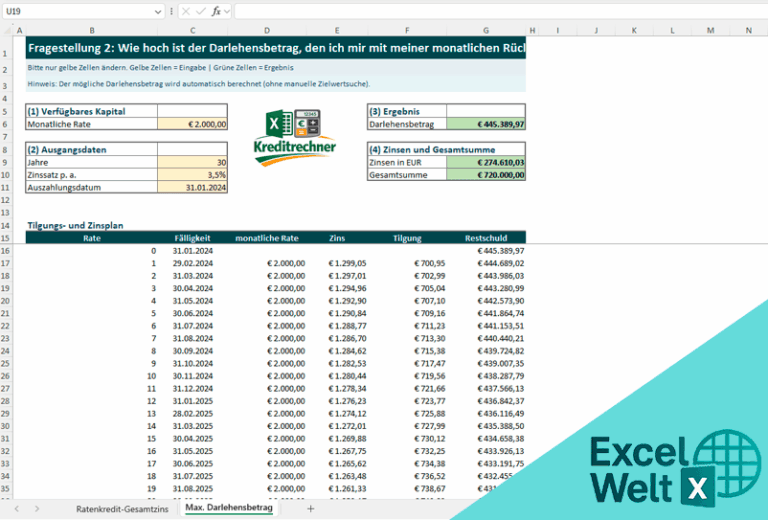Viewport: 768px width, 520px height.
Task: Select the row 16 header
Action: click(x=5, y=251)
